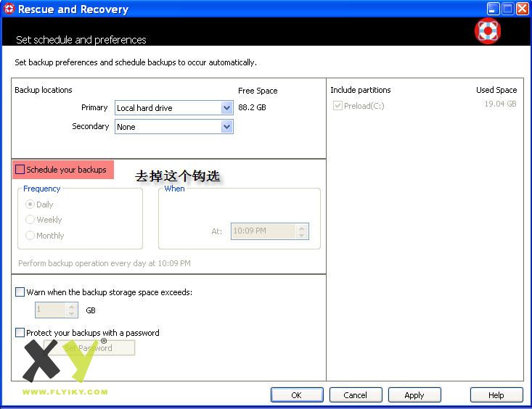
Task: Toggle the Schedule your backups checkbox
Action: pos(20,169)
